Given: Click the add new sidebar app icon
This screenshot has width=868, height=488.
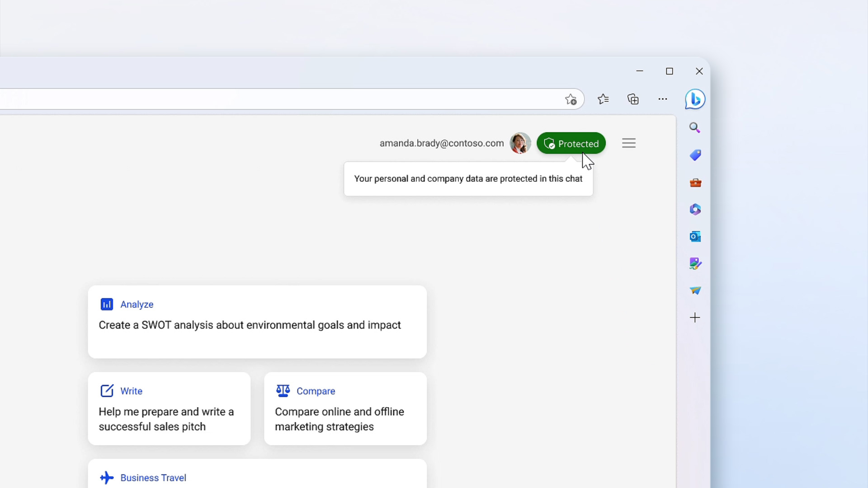Looking at the screenshot, I should [694, 317].
